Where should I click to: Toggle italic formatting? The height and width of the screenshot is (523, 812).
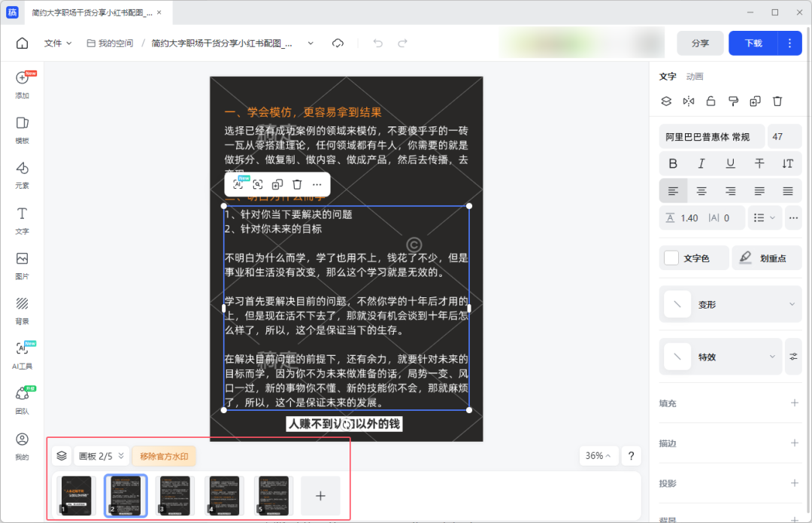[x=701, y=164]
